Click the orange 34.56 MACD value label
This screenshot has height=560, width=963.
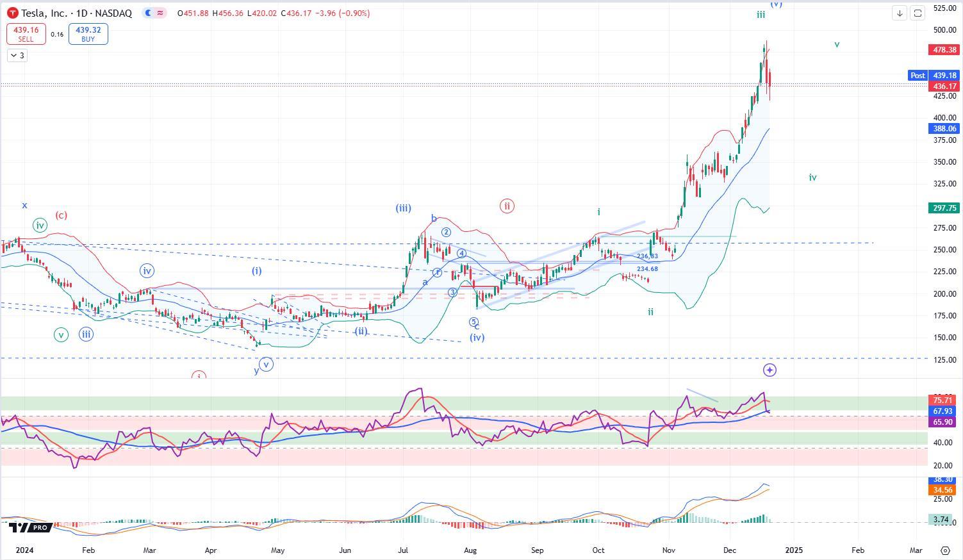(944, 490)
